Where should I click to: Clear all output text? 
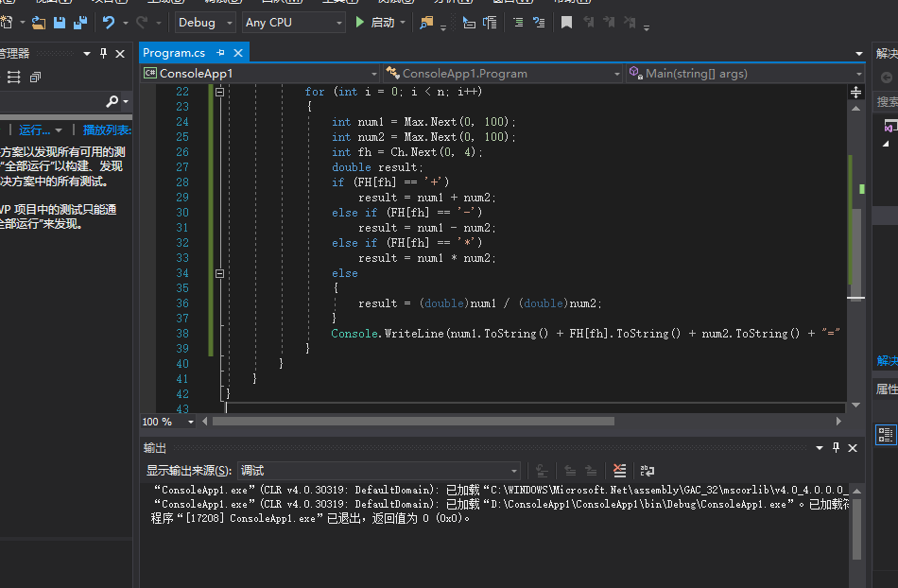pos(620,471)
